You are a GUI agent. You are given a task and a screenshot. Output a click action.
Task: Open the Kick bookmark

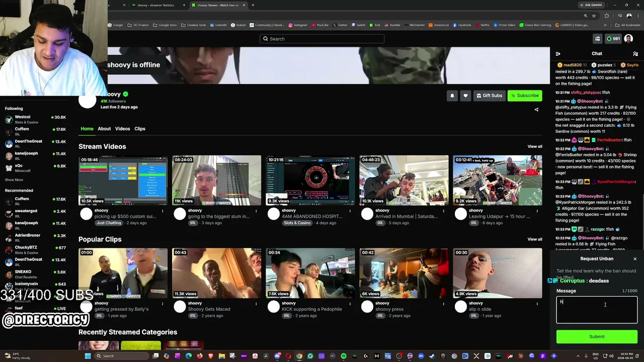(374, 25)
